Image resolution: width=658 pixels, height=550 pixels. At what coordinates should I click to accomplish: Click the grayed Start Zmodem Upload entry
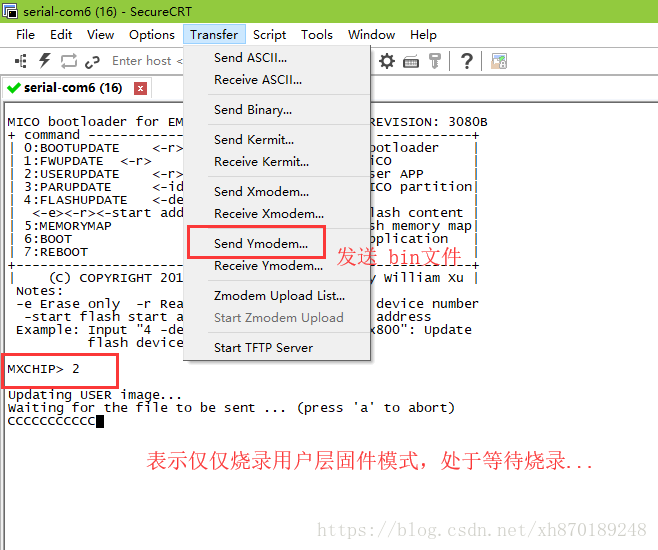click(x=279, y=318)
